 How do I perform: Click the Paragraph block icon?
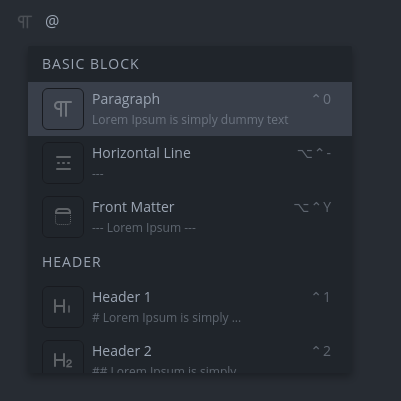63,109
